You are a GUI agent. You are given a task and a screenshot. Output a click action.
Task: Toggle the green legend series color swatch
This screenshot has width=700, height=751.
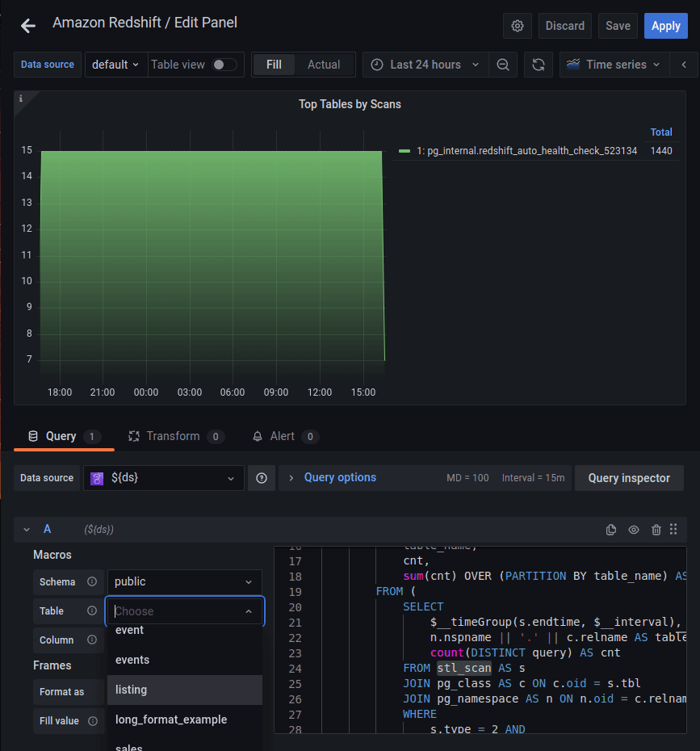(x=404, y=151)
